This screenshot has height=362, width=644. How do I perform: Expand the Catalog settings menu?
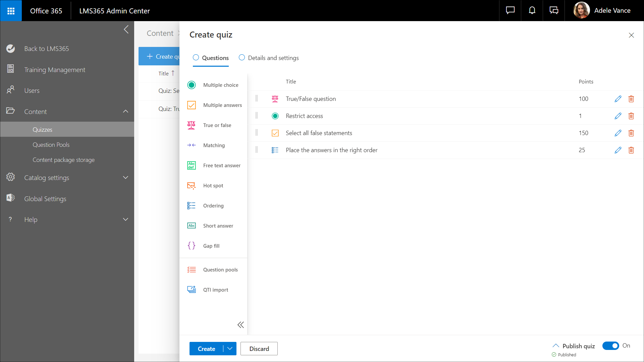pyautogui.click(x=125, y=178)
